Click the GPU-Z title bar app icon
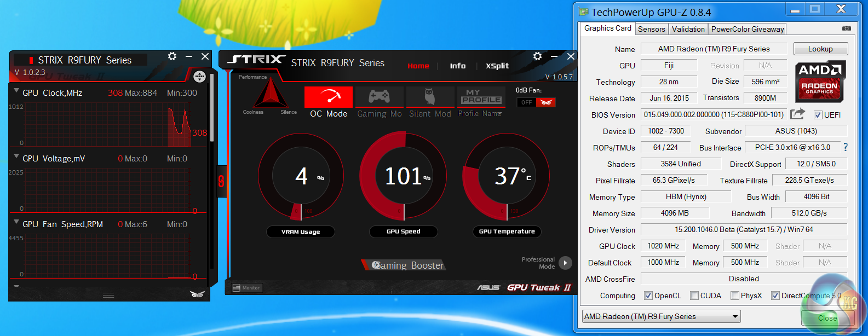This screenshot has height=336, width=868. click(583, 11)
